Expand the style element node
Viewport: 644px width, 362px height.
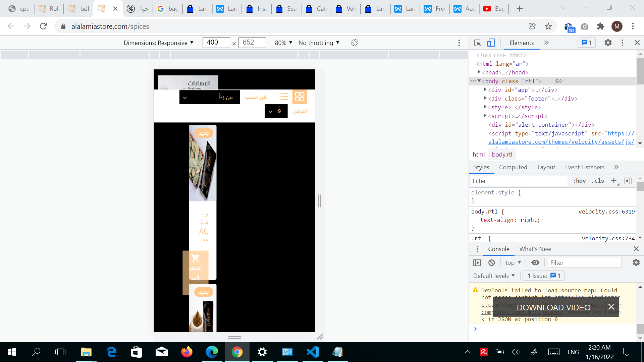(x=485, y=107)
